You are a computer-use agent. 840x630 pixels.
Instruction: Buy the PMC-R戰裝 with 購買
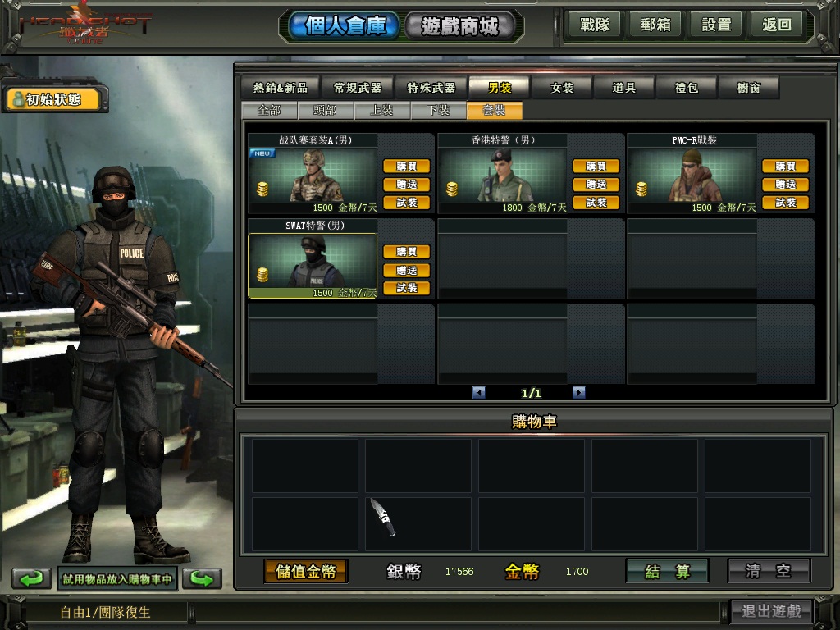point(785,166)
